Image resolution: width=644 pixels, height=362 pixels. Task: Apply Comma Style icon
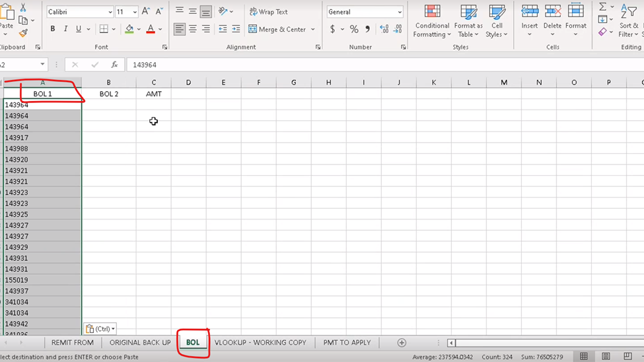tap(368, 29)
